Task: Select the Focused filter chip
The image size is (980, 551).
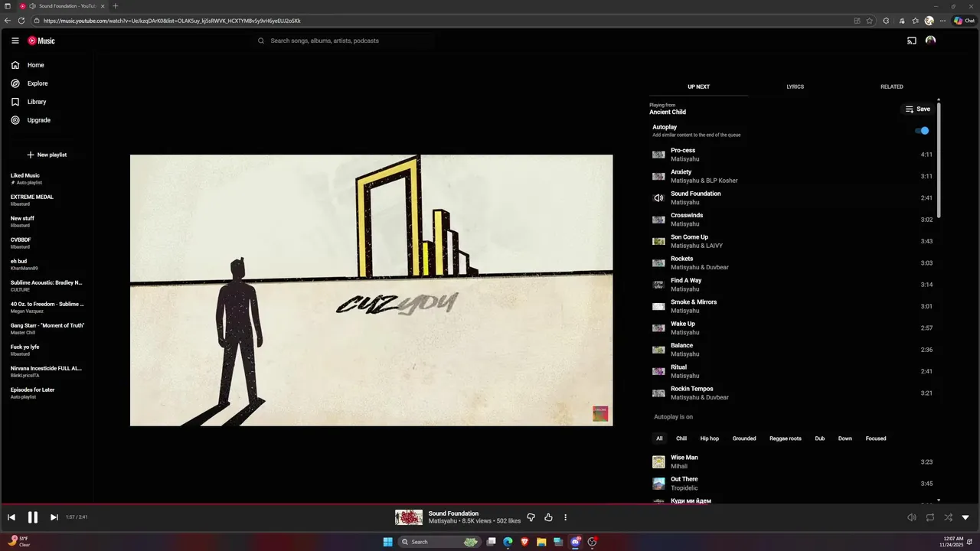Action: pyautogui.click(x=876, y=439)
